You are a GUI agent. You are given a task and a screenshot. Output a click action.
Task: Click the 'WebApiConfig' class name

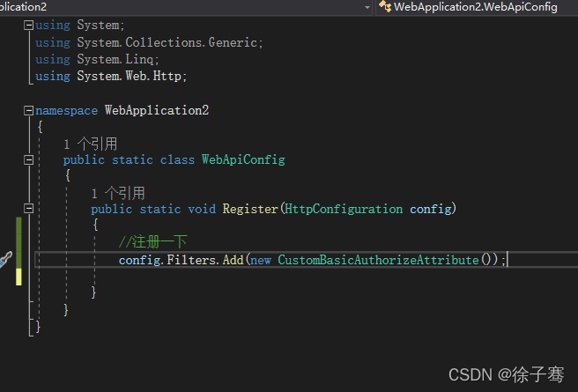coord(243,160)
